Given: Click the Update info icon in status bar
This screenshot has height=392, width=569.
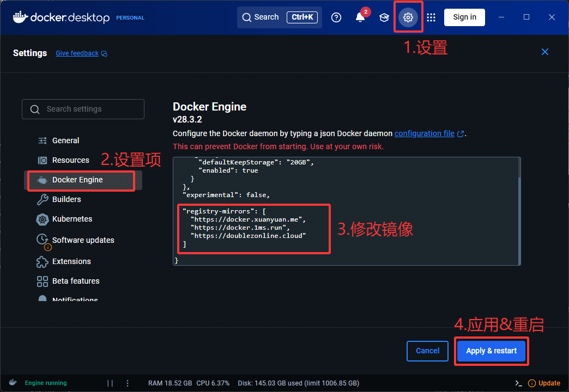Looking at the screenshot, I should pos(531,383).
